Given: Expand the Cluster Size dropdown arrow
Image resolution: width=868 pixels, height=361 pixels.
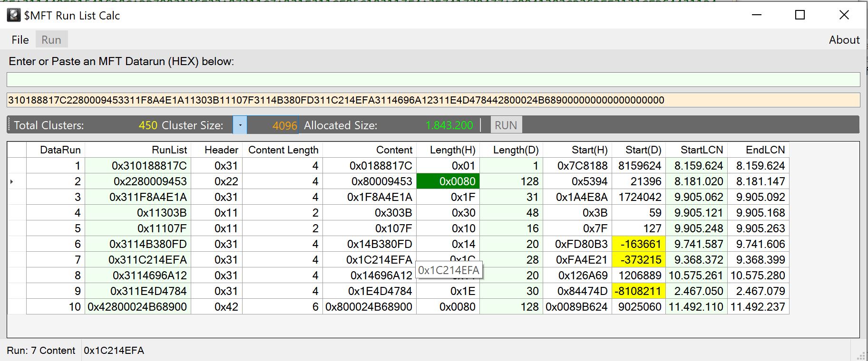Looking at the screenshot, I should click(x=240, y=125).
